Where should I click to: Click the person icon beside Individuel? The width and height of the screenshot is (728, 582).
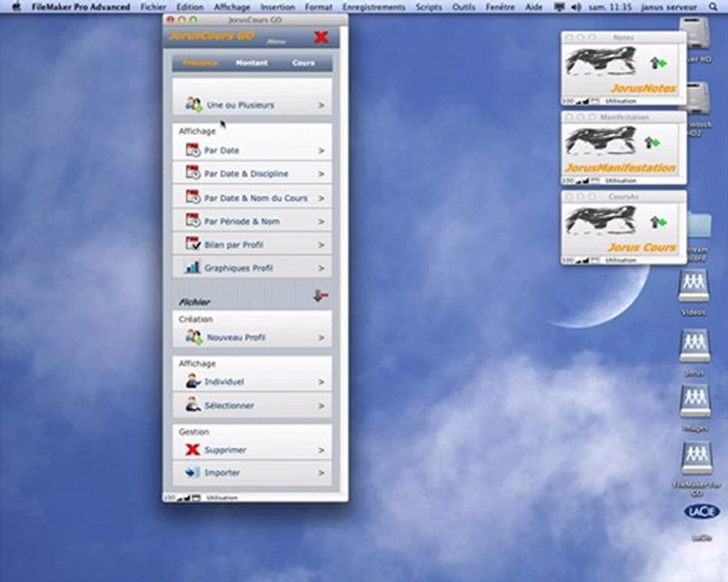[193, 381]
